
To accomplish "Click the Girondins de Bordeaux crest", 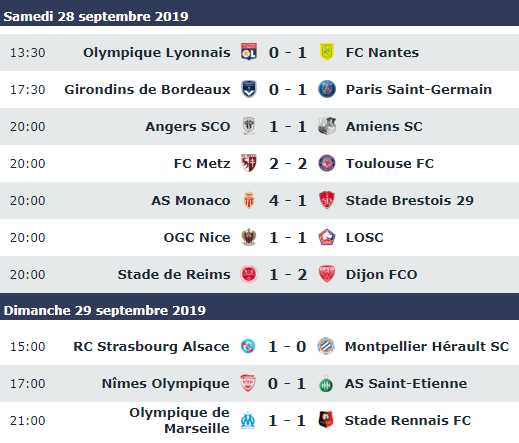I will pos(249,89).
